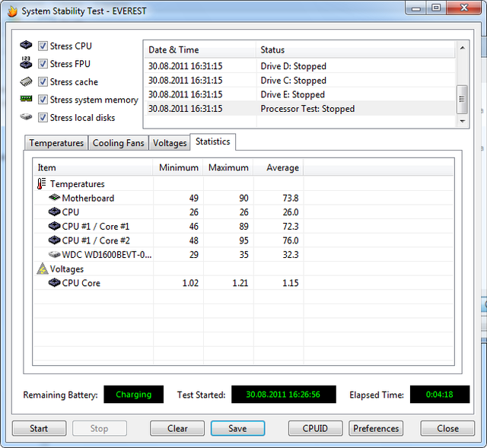The width and height of the screenshot is (487, 448).
Task: Sort by the Maximum column header
Action: (228, 168)
